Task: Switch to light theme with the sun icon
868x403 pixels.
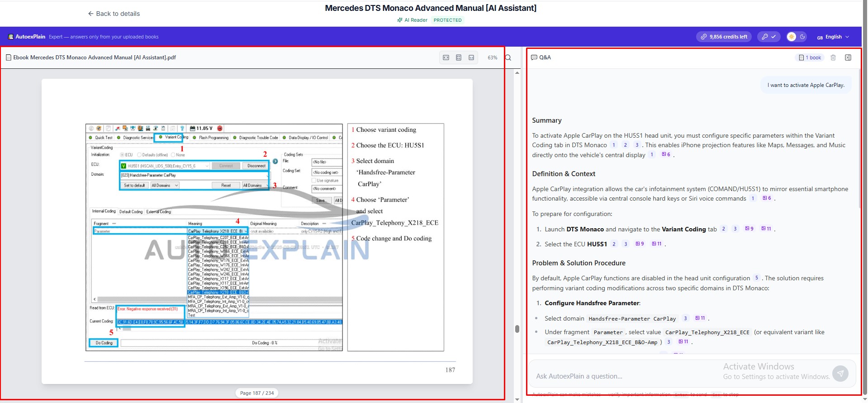Action: pos(792,37)
